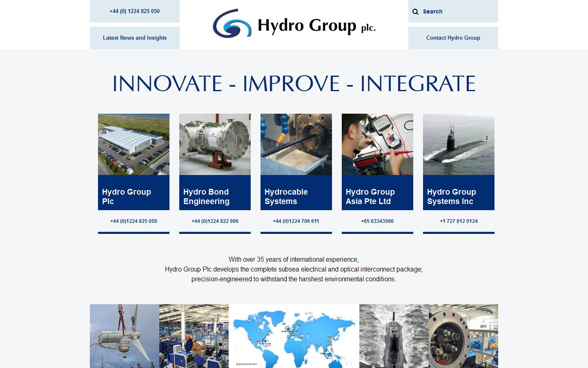
Task: Select the +1 727 812 0124 phone number
Action: [458, 221]
